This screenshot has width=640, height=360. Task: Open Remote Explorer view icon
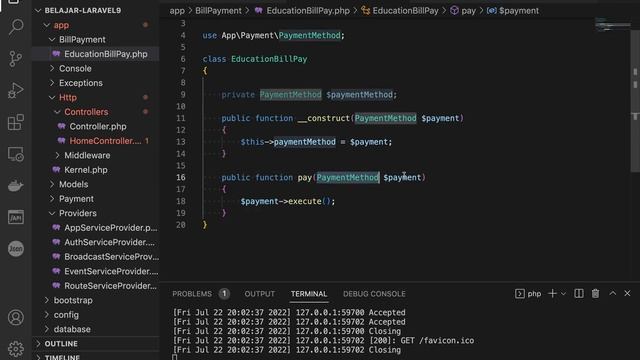16,154
